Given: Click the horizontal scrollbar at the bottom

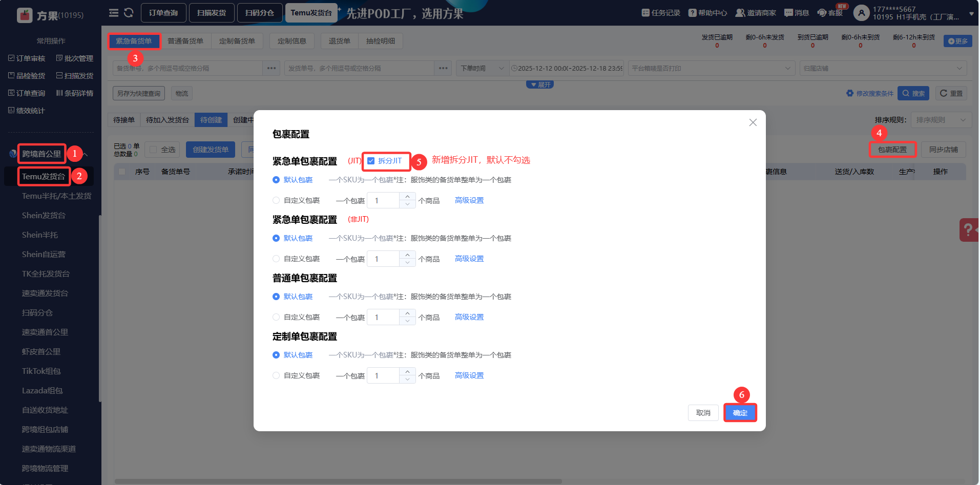Looking at the screenshot, I should [338, 481].
